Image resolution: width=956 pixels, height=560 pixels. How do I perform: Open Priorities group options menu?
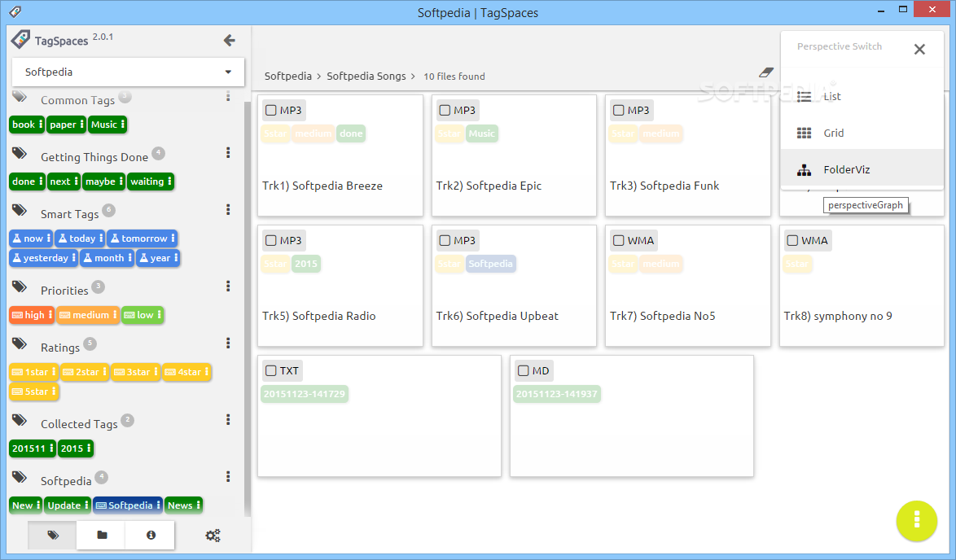[228, 287]
